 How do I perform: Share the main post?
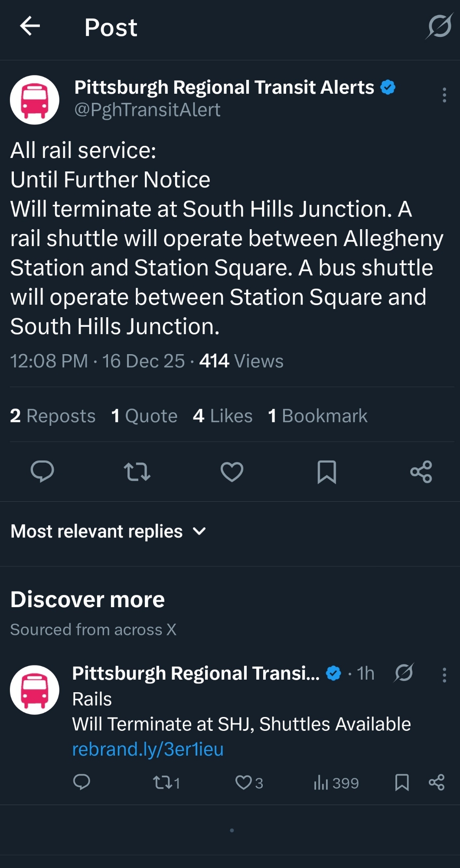tap(421, 471)
